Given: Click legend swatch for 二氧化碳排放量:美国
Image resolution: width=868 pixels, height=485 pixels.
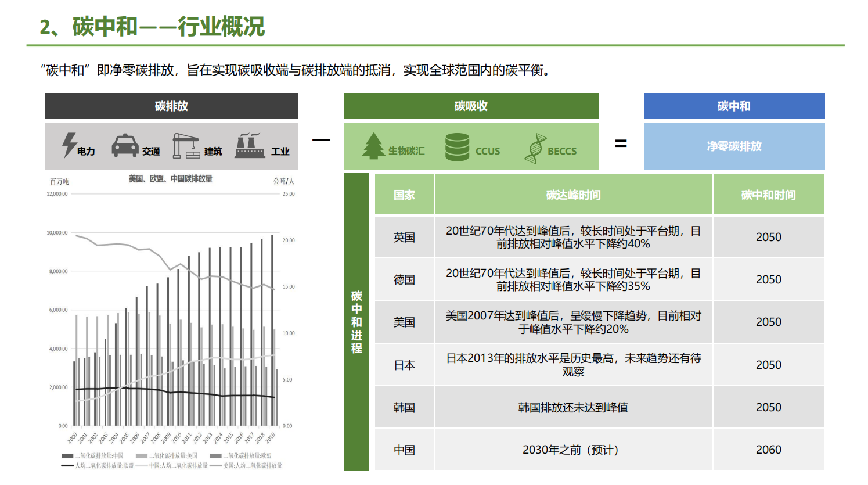Looking at the screenshot, I should click(141, 456).
